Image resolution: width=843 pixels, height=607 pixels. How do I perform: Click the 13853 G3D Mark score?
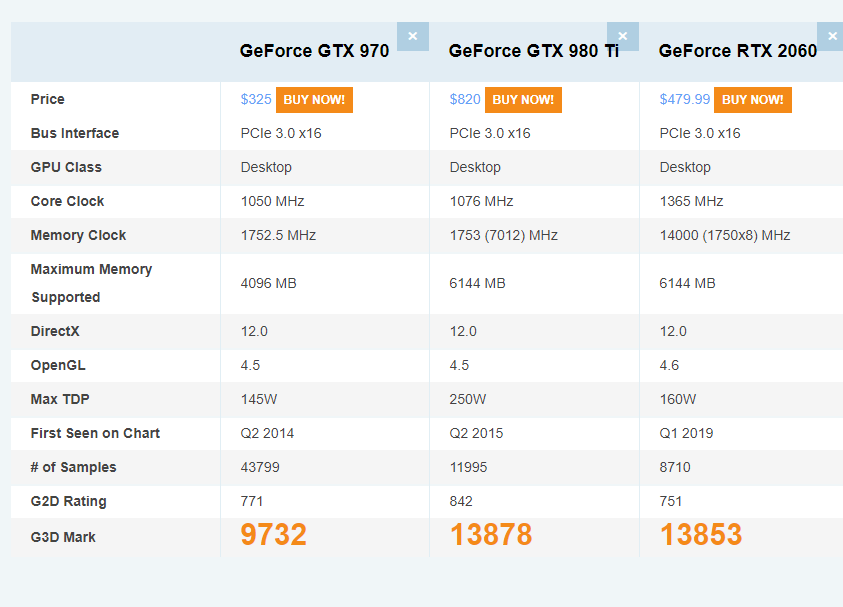point(701,535)
